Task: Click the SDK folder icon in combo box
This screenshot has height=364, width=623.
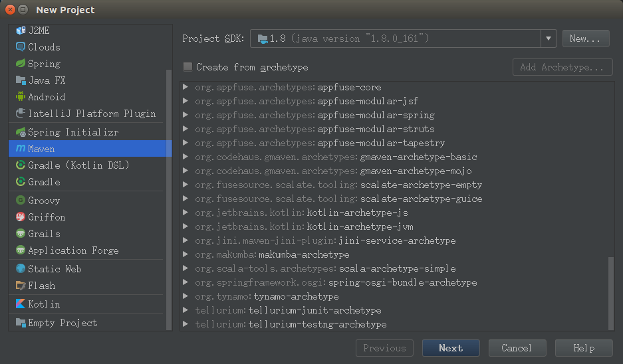Action: pos(263,39)
